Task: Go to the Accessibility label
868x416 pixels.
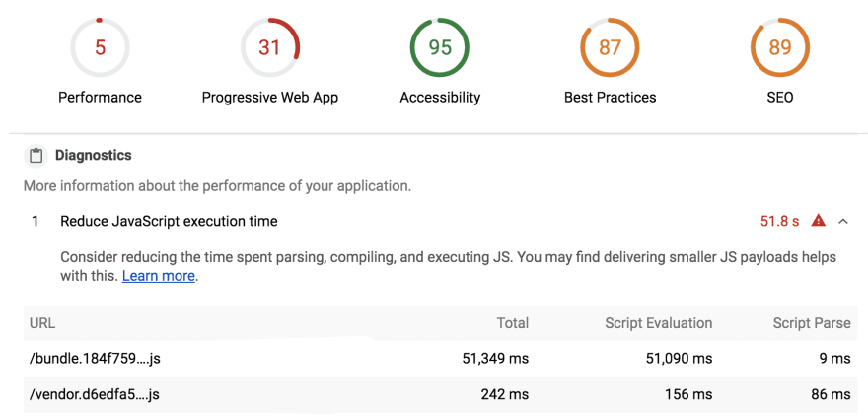Action: 440,98
